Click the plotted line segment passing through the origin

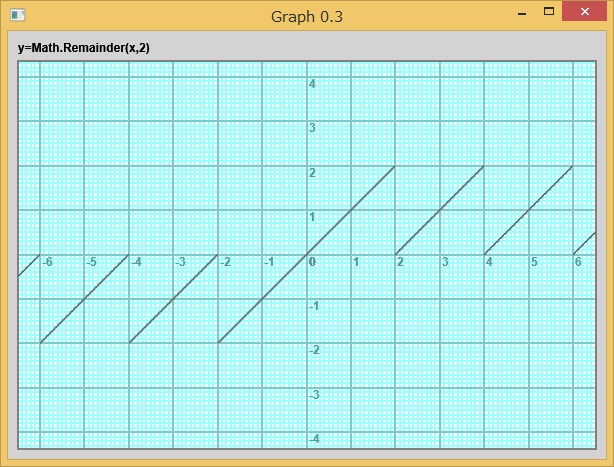(x=307, y=255)
